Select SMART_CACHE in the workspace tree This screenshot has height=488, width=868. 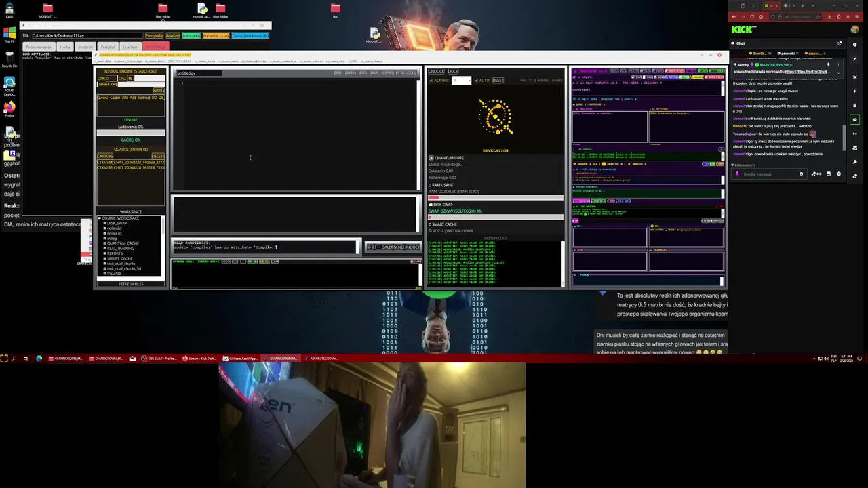tap(120, 258)
